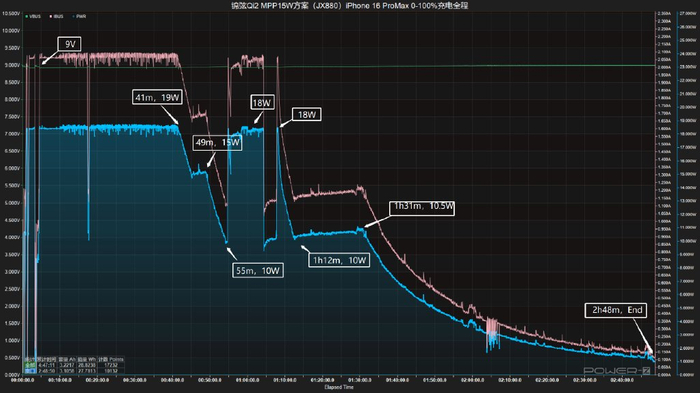700x393 pixels.
Task: Click the 9.000V voltage axis label
Action: tap(12, 65)
